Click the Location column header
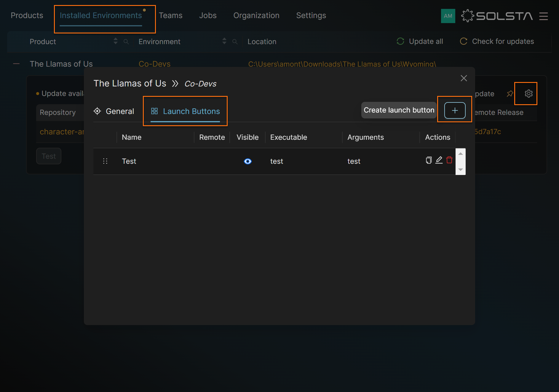The height and width of the screenshot is (392, 559). click(262, 42)
